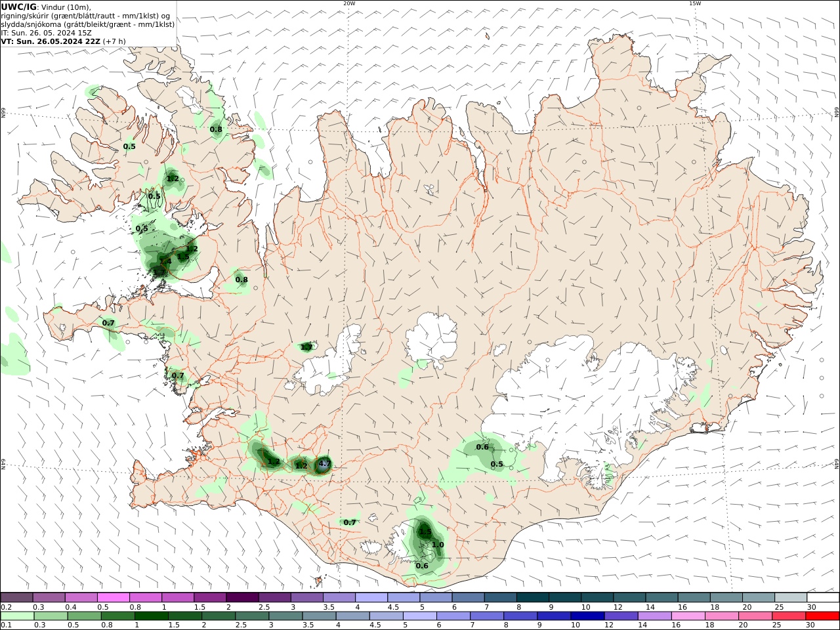Image resolution: width=840 pixels, height=630 pixels.
Task: Click the 15W longitude label
Action: click(x=694, y=3)
